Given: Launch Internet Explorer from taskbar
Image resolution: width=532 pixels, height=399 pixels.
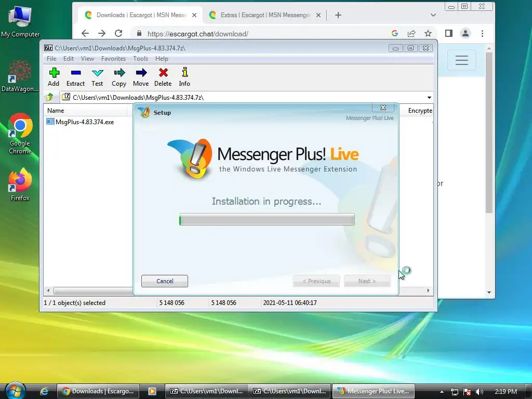Looking at the screenshot, I should click(x=44, y=391).
